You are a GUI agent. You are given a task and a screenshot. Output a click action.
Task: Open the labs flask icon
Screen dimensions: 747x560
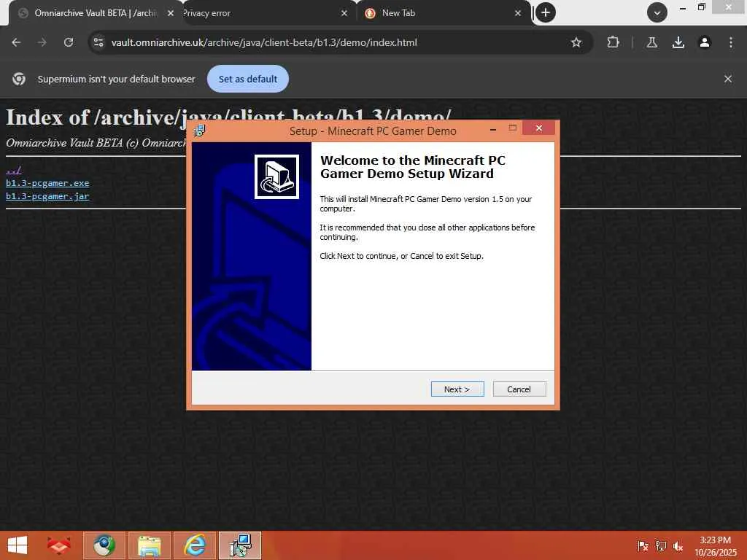pos(651,42)
